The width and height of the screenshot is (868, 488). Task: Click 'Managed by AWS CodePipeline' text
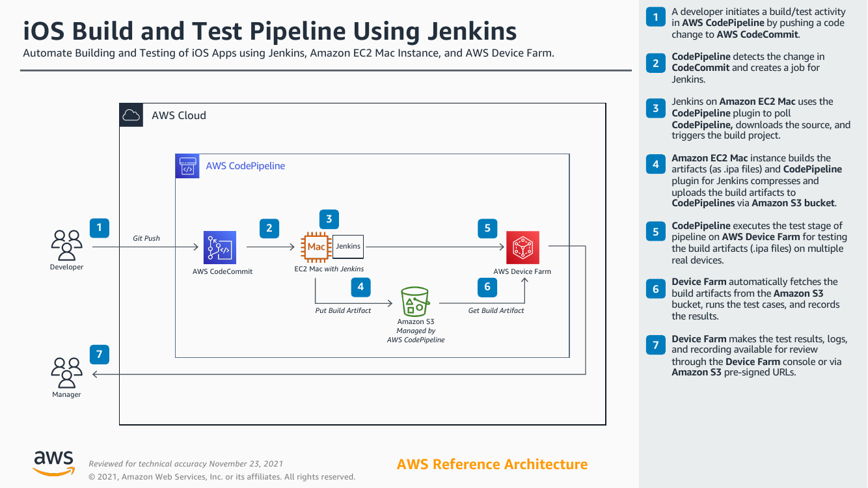tap(416, 335)
